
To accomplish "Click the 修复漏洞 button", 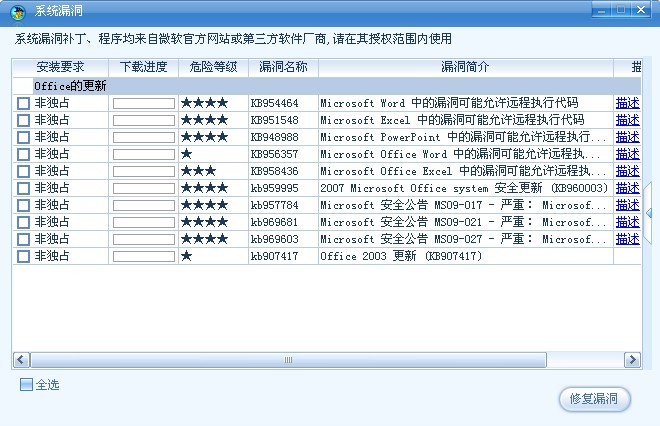I will point(594,399).
